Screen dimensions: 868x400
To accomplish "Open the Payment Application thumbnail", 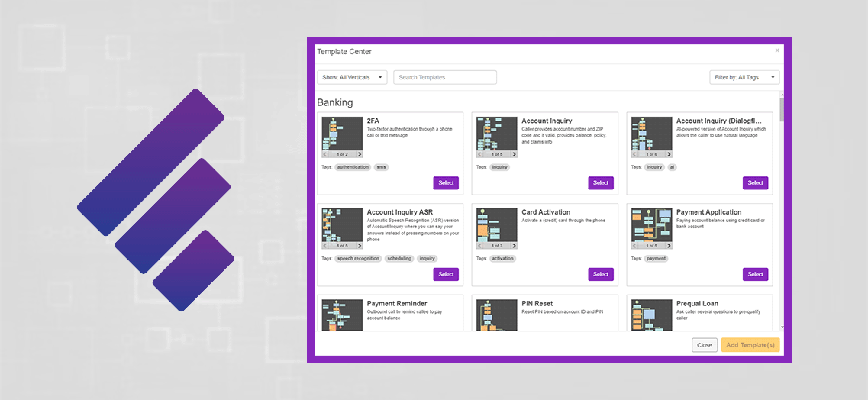I will pyautogui.click(x=651, y=224).
